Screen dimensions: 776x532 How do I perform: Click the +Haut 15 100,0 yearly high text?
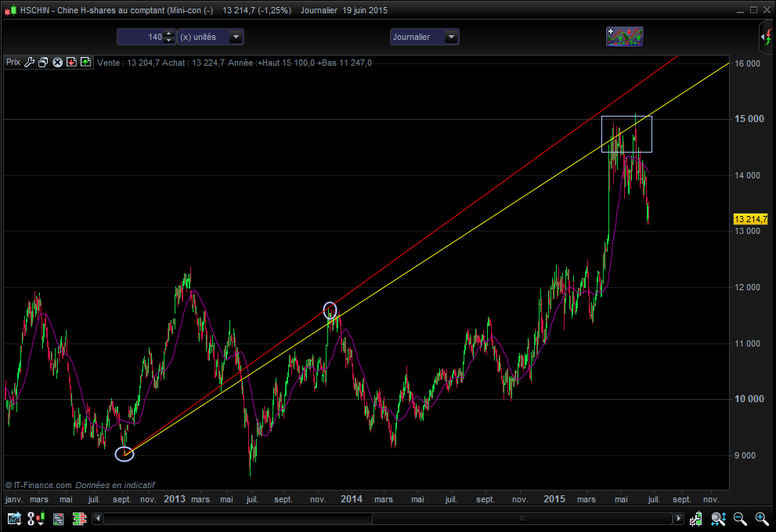coord(286,63)
